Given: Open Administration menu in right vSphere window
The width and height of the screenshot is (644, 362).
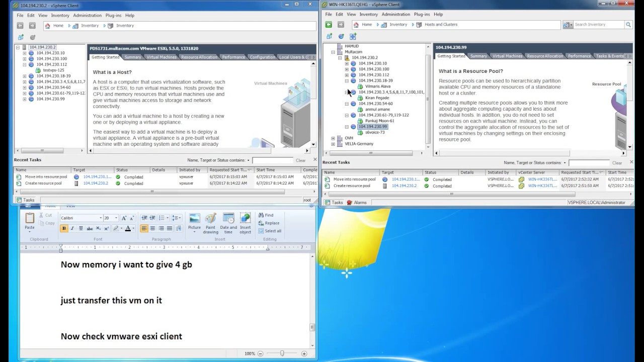Looking at the screenshot, I should click(395, 14).
